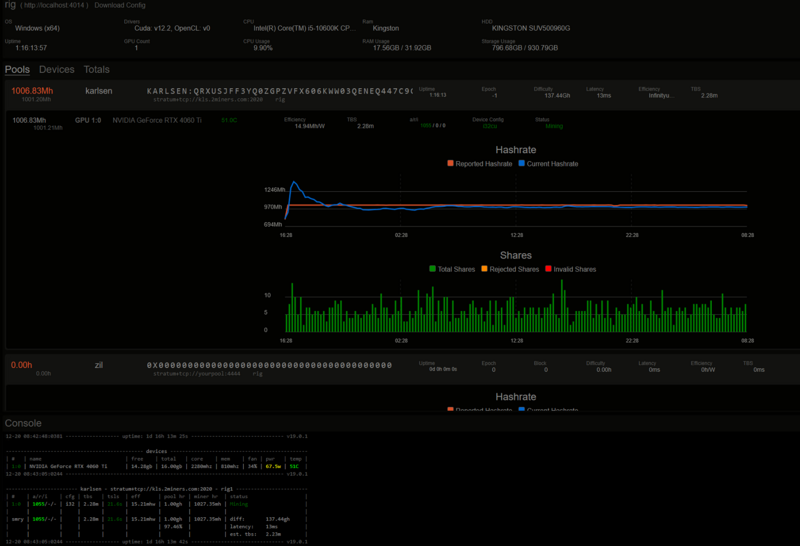Viewport: 800px width, 546px height.
Task: Select the karlsen pool name
Action: pyautogui.click(x=98, y=91)
